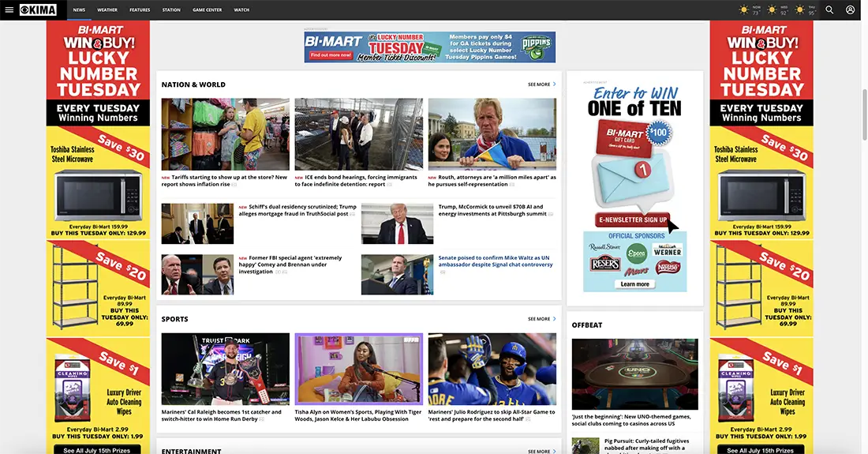The width and height of the screenshot is (868, 454).
Task: Open the Weather menu item
Action: (x=107, y=10)
